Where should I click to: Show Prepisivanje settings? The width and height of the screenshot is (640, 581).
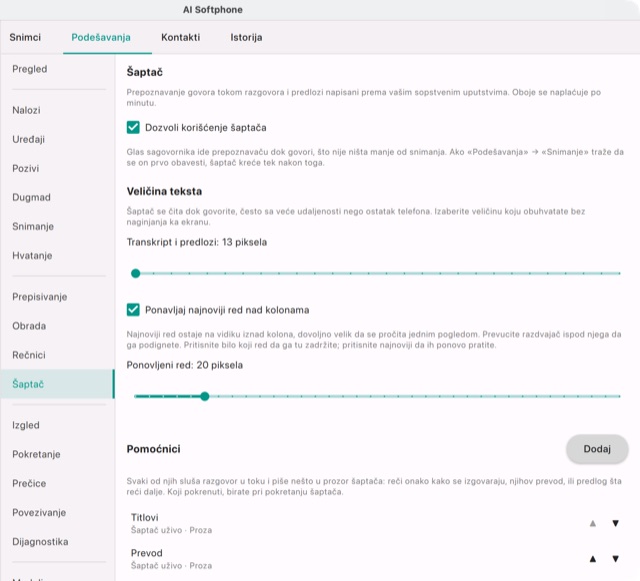tap(57, 297)
